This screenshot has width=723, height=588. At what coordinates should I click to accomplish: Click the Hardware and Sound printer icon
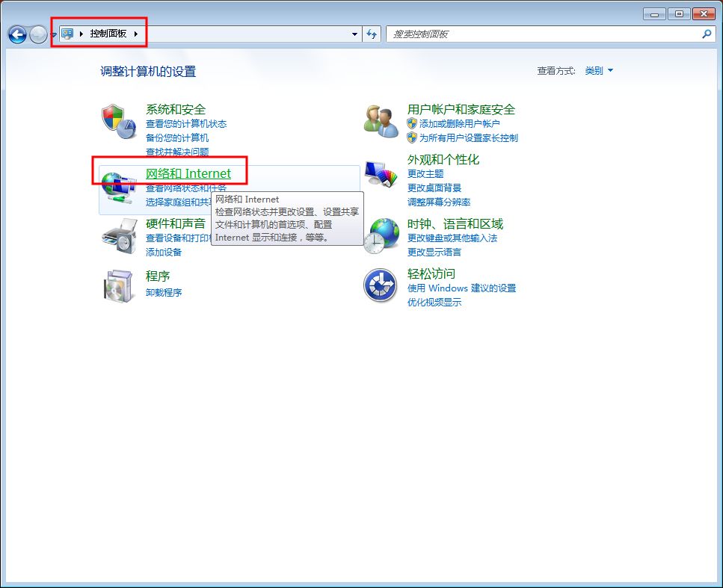(x=118, y=235)
